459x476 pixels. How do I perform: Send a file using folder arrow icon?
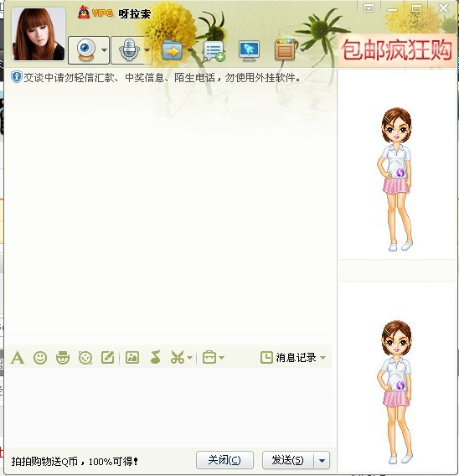tap(172, 50)
